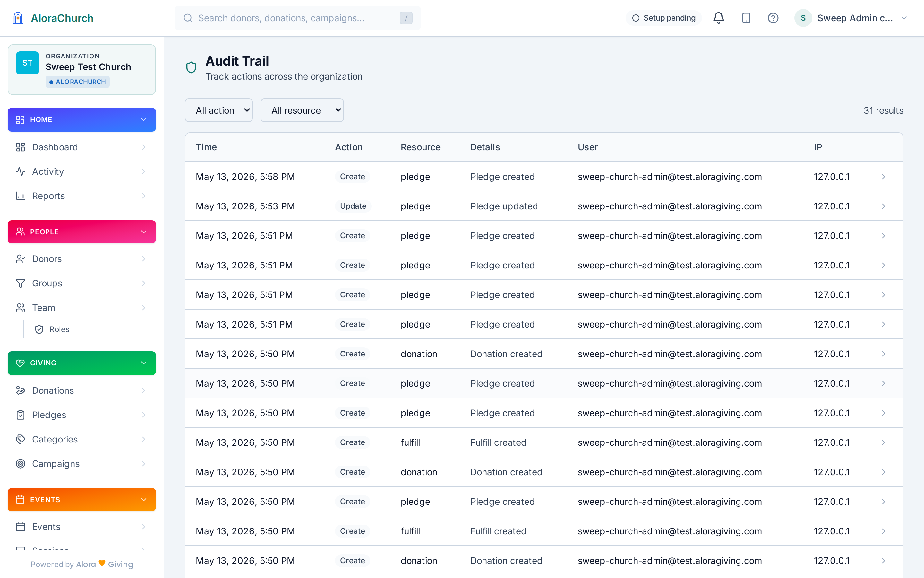Image resolution: width=924 pixels, height=578 pixels.
Task: Click the first Donation created details cell
Action: click(x=506, y=354)
